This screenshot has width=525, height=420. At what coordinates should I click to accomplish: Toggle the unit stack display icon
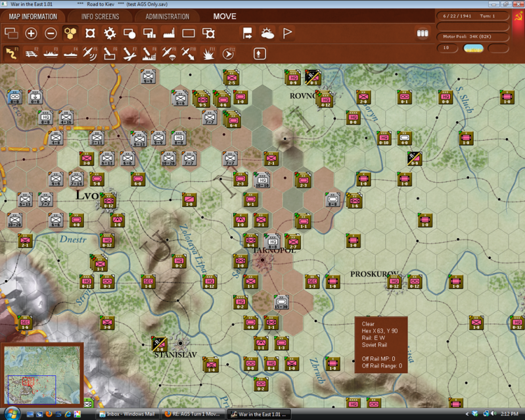(11, 33)
